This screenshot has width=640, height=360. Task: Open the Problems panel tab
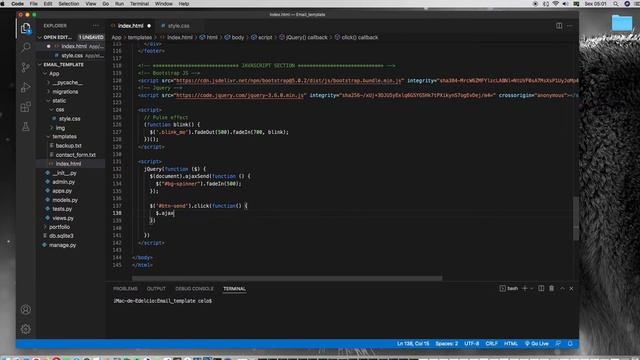[x=125, y=289]
